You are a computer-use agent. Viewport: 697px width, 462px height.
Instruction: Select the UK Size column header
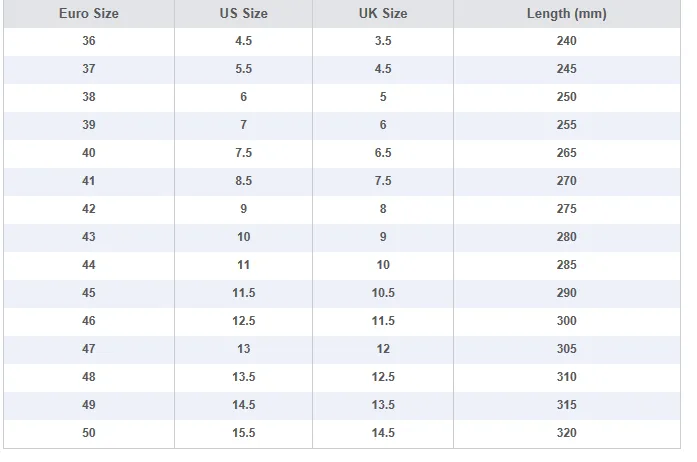(383, 13)
